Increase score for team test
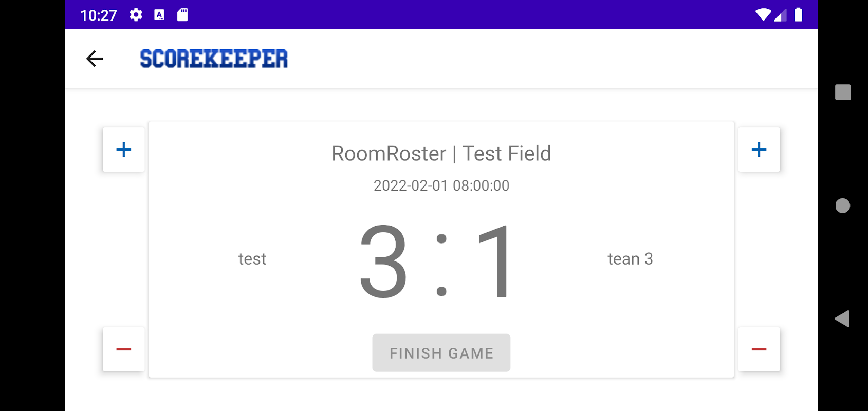This screenshot has height=411, width=868. coord(123,150)
